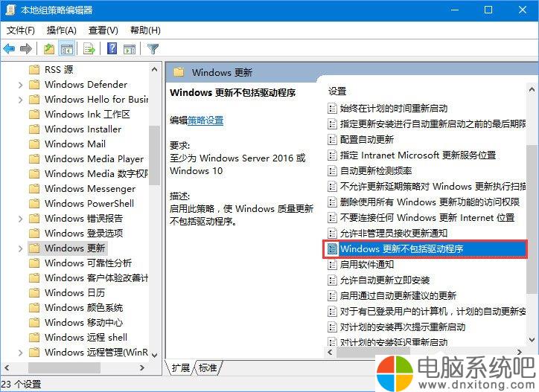Click the tree pane horizontal scrollbar thumb
This screenshot has height=392, width=539.
pyautogui.click(x=65, y=367)
